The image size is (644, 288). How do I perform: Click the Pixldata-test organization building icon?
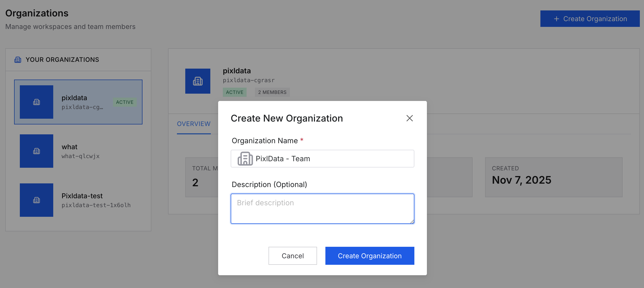tap(37, 200)
